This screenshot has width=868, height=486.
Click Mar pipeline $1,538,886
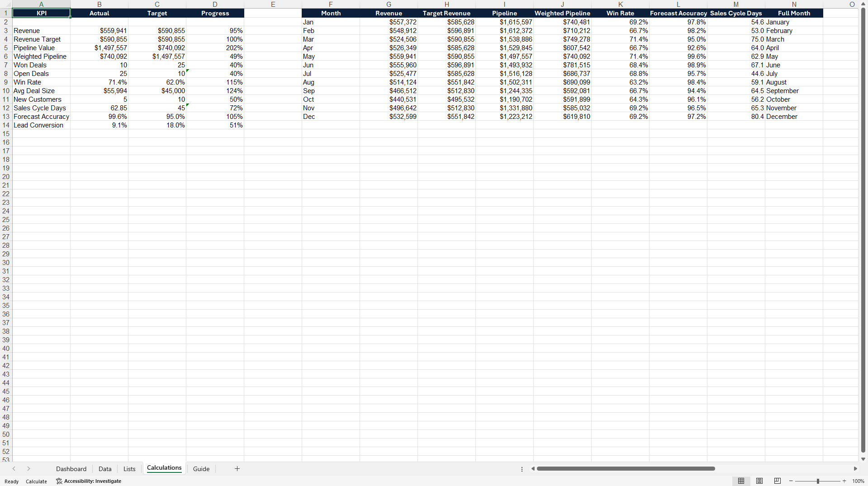pyautogui.click(x=504, y=39)
